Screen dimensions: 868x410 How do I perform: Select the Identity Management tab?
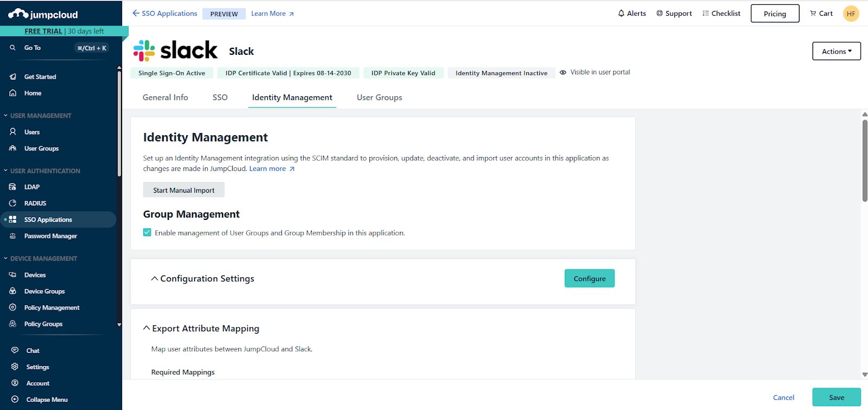tap(292, 97)
